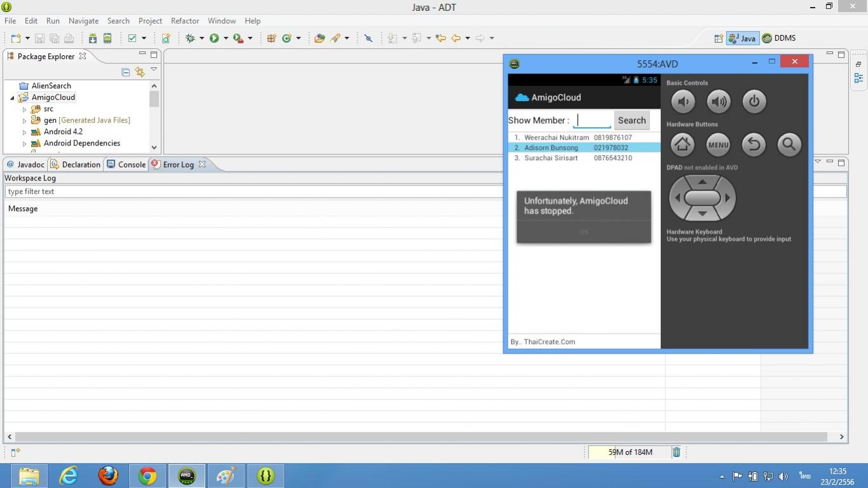The image size is (868, 488).
Task: Switch to the Console tab
Action: (x=126, y=165)
